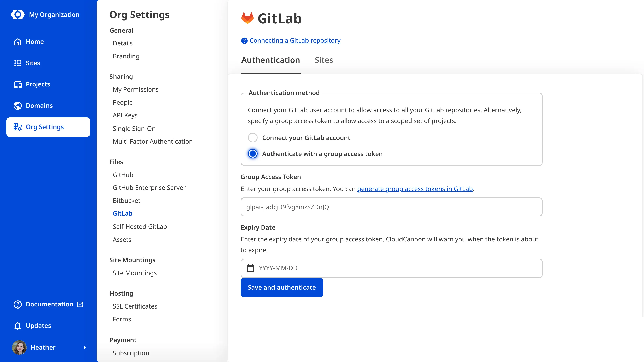Click the Documentation question mark icon
644x362 pixels.
18,304
